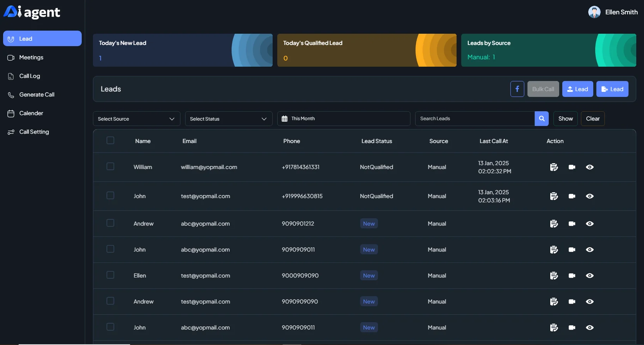Click phone number 9000909090

(x=300, y=276)
